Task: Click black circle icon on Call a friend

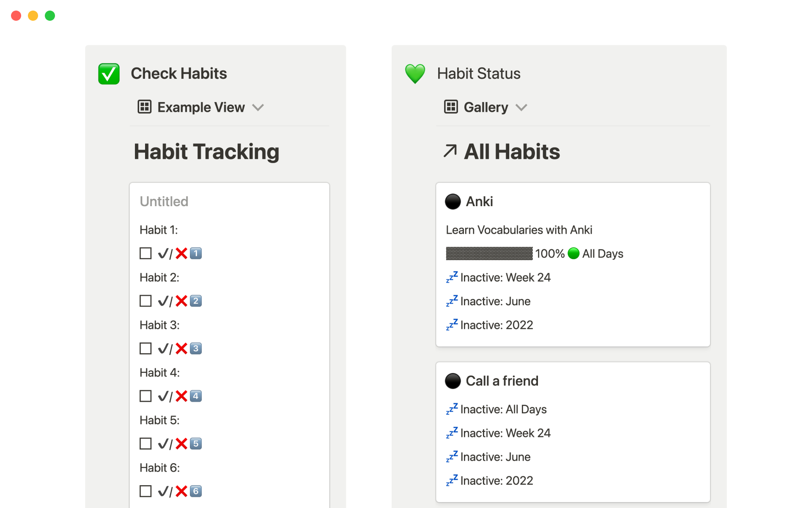Action: [x=453, y=381]
